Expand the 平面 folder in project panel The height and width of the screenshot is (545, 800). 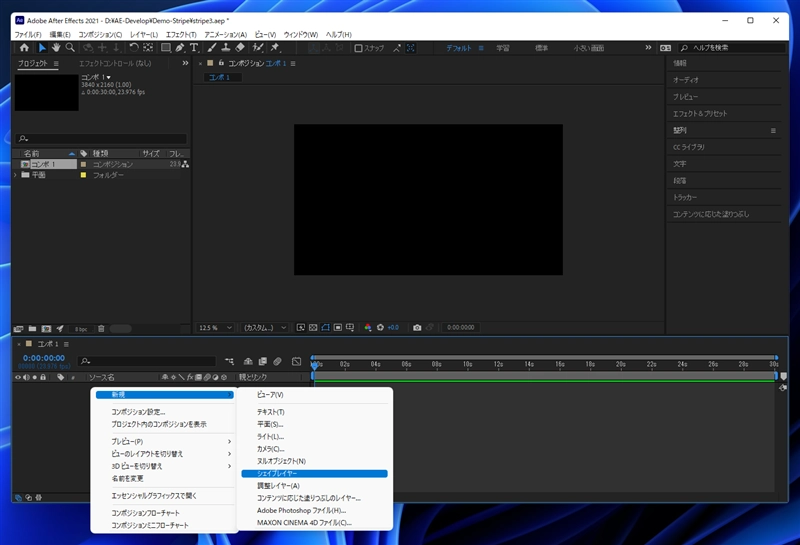point(16,175)
